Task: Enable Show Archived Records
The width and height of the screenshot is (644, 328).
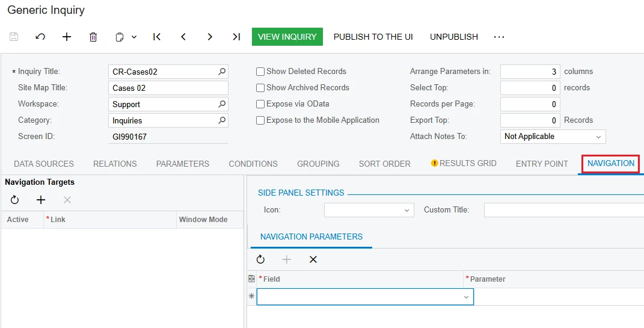Action: [260, 88]
